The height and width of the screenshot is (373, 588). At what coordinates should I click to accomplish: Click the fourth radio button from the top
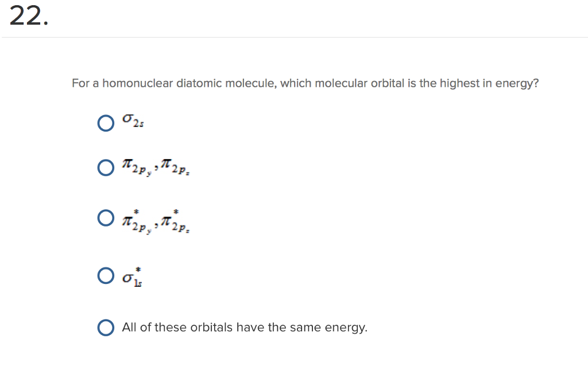[x=106, y=276]
